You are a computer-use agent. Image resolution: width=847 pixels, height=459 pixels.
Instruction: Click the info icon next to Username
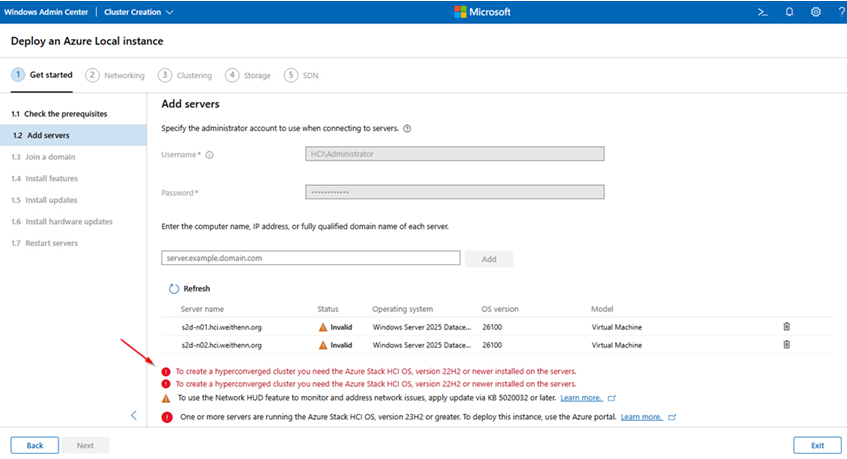point(210,155)
